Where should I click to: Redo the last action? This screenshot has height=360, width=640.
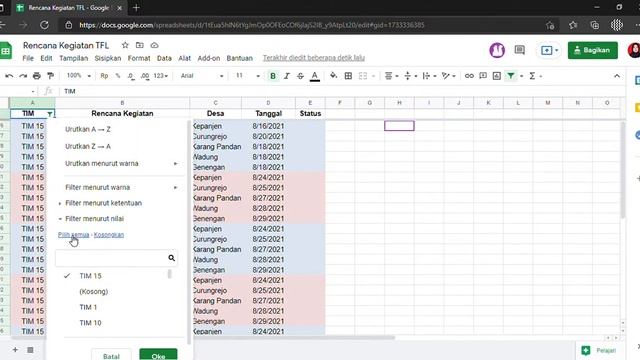click(x=23, y=76)
